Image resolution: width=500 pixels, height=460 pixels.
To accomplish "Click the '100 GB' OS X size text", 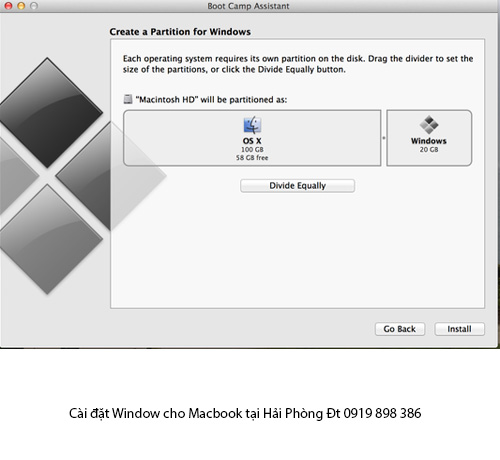I will point(252,149).
